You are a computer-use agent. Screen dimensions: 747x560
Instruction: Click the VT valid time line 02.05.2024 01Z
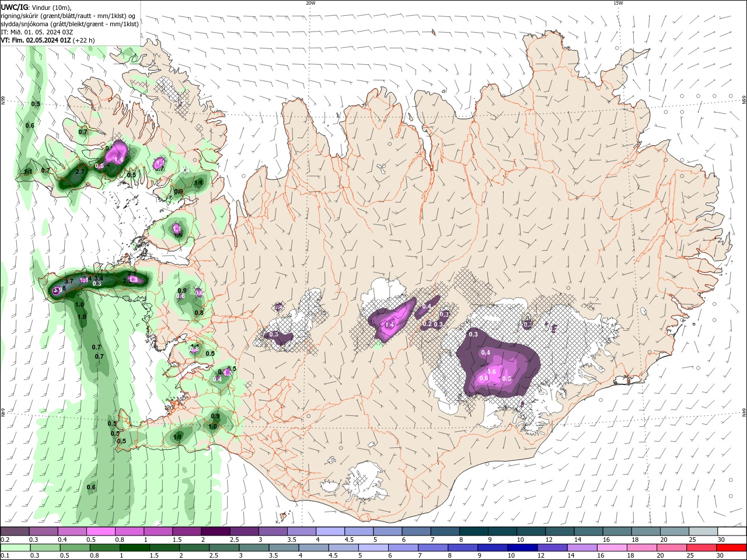click(36, 40)
